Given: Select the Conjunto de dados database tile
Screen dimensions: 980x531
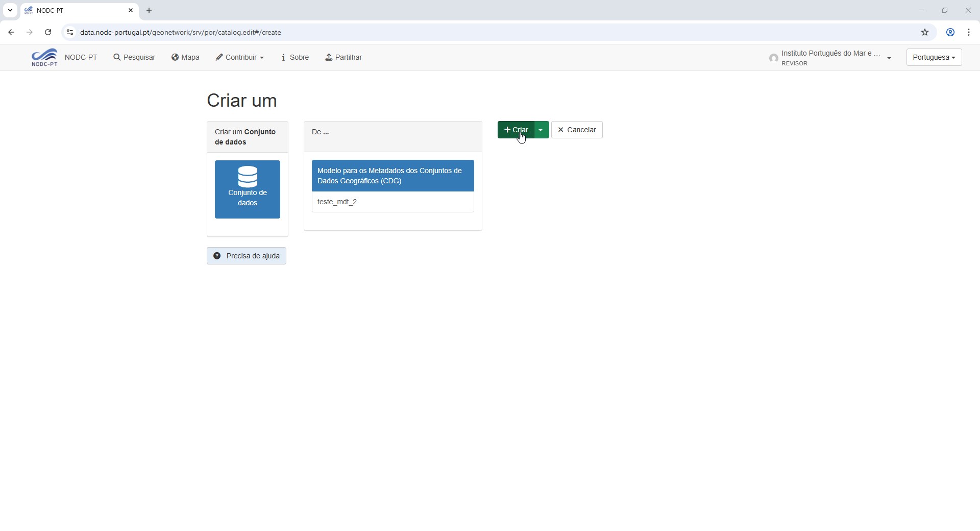Looking at the screenshot, I should (x=247, y=189).
